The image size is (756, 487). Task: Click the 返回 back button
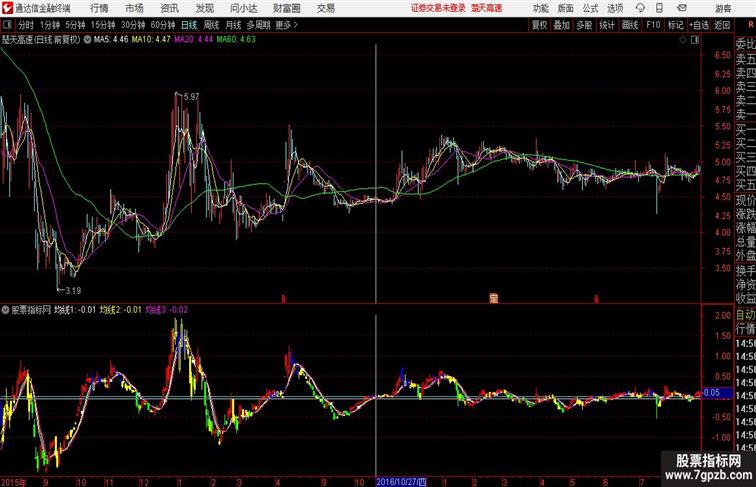(x=722, y=25)
